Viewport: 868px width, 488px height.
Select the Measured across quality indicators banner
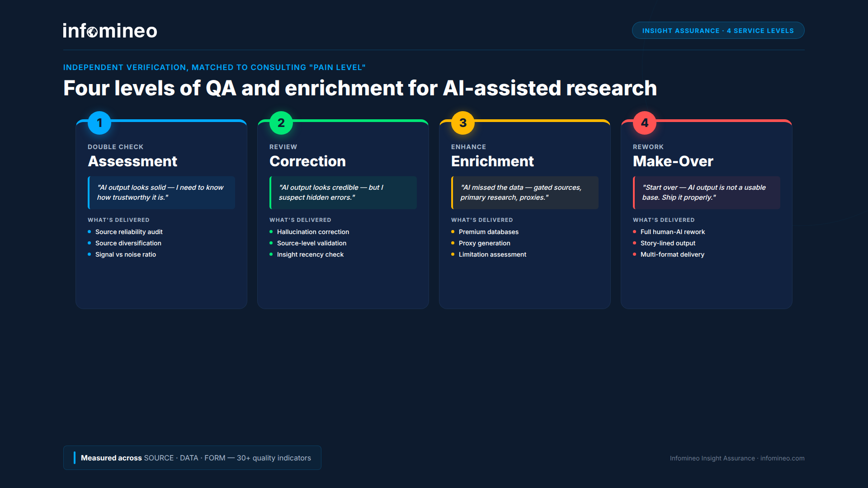point(192,458)
